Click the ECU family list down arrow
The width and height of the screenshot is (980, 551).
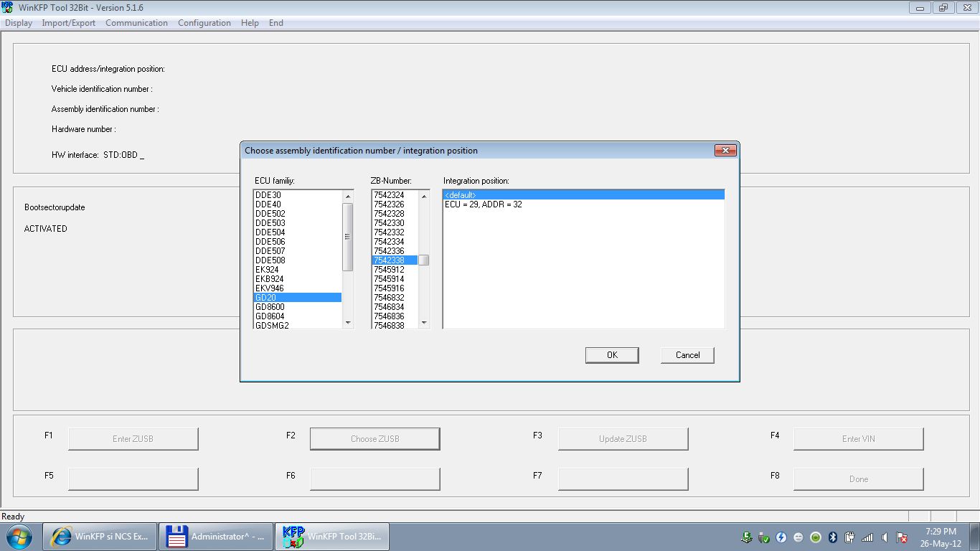[348, 323]
